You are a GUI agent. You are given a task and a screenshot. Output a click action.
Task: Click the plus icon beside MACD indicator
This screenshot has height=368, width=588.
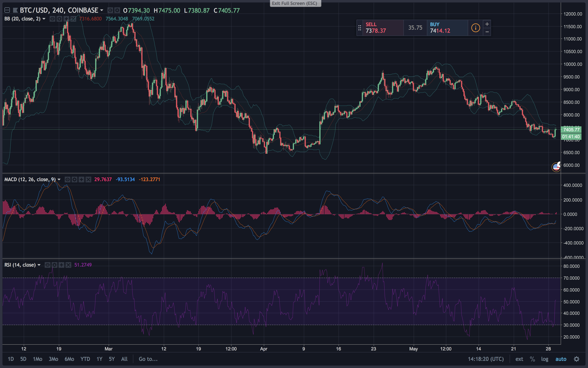81,180
